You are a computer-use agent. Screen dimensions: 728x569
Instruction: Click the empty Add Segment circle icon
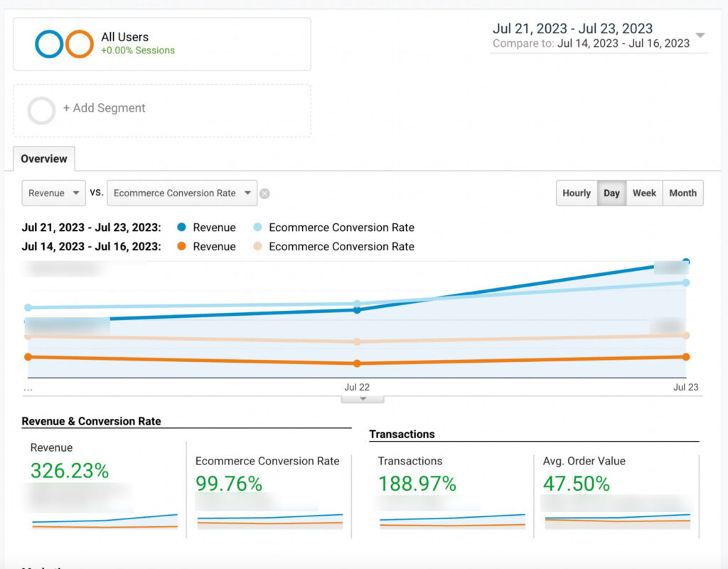[41, 110]
